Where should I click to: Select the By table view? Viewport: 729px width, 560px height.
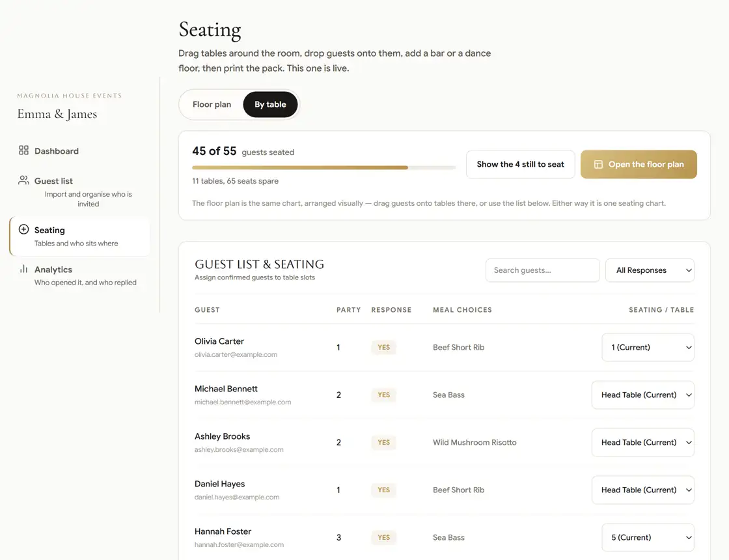click(x=270, y=104)
